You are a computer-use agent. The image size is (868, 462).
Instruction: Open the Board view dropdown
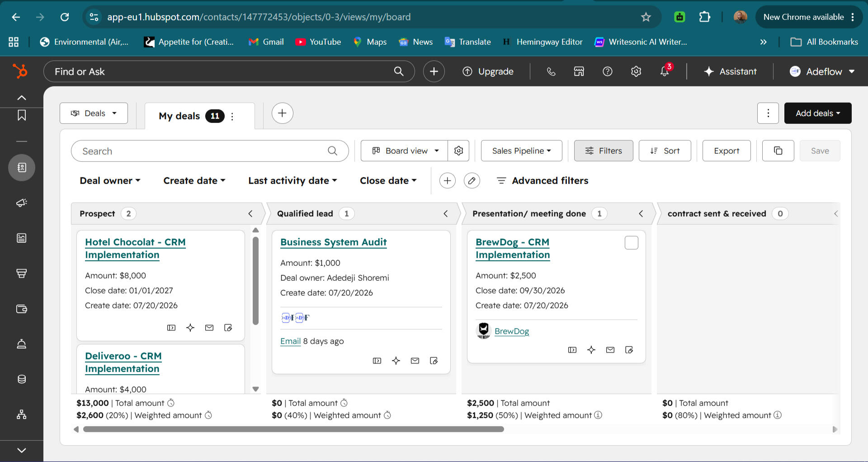click(405, 151)
